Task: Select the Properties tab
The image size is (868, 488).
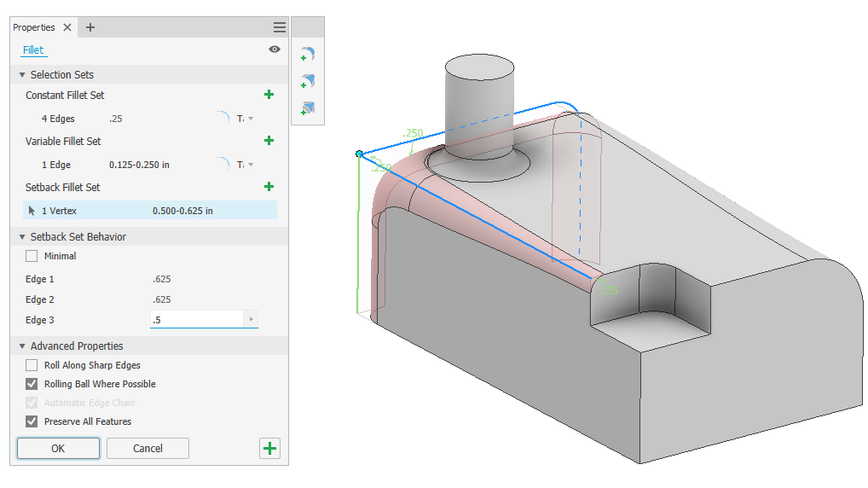Action: click(x=34, y=27)
